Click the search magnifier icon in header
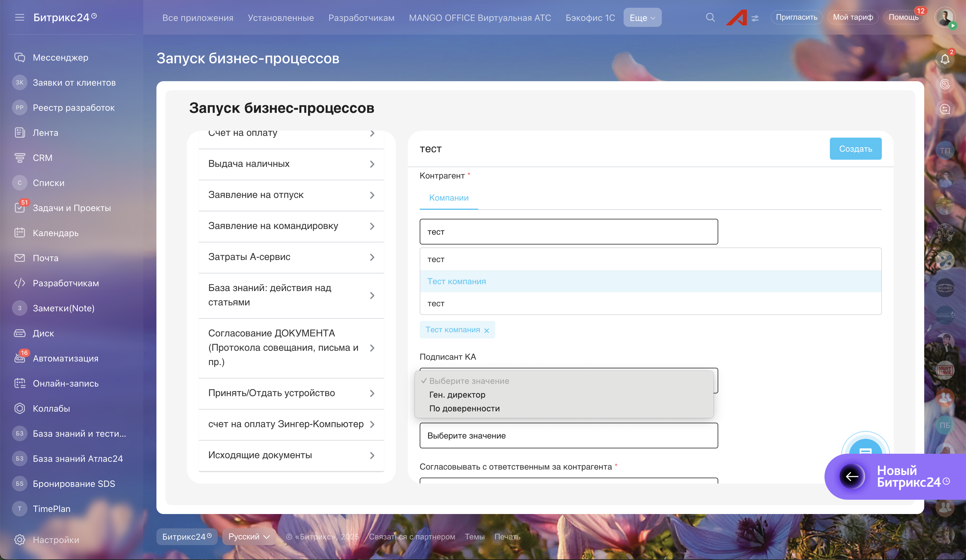Viewport: 966px width, 560px height. click(710, 18)
